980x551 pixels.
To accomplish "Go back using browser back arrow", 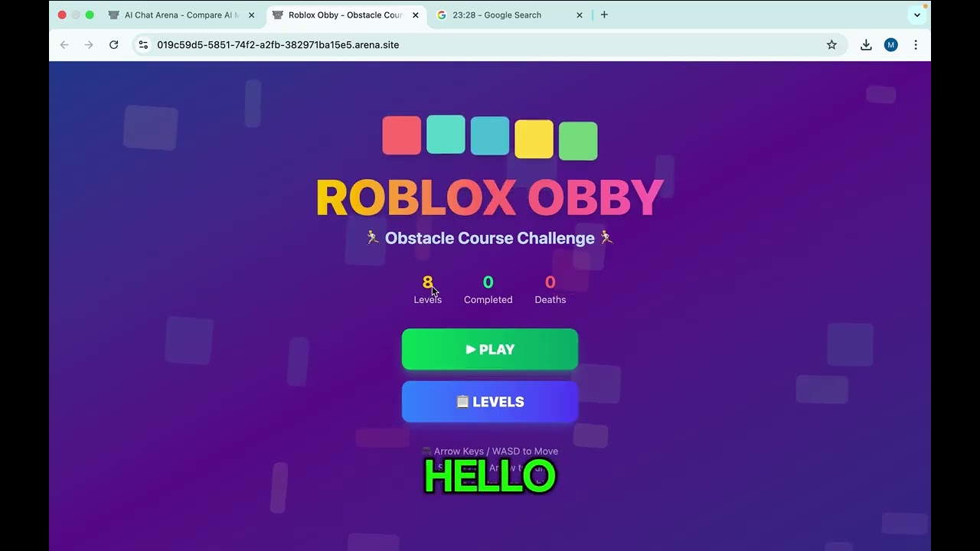I will click(64, 45).
